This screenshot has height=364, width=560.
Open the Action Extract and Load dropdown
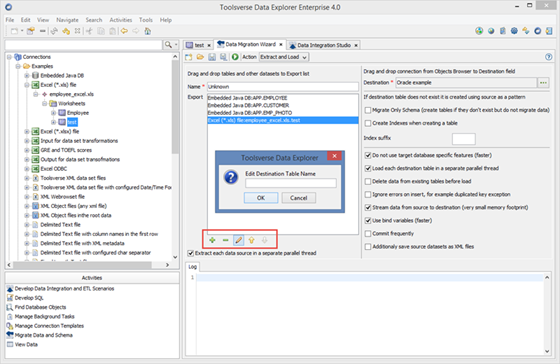click(284, 57)
